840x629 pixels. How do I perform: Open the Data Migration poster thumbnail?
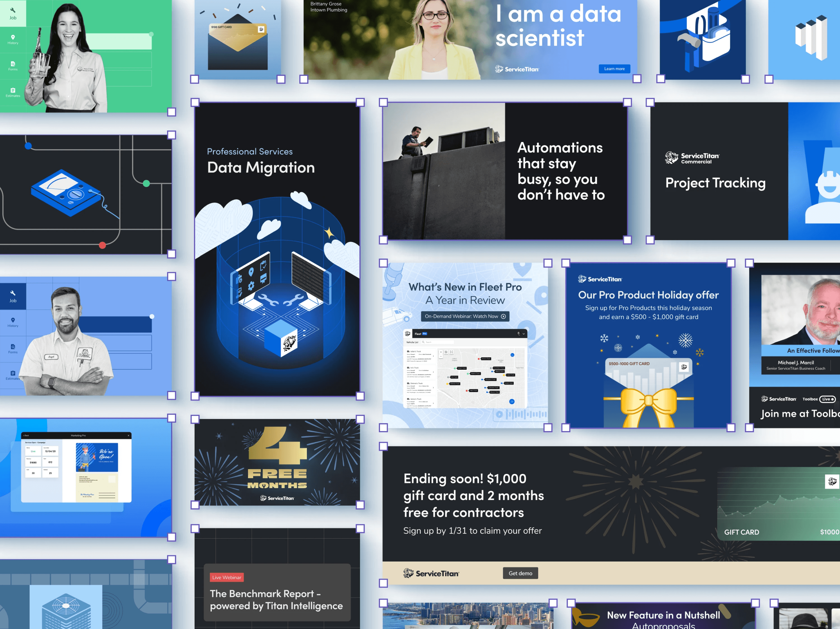pyautogui.click(x=277, y=249)
